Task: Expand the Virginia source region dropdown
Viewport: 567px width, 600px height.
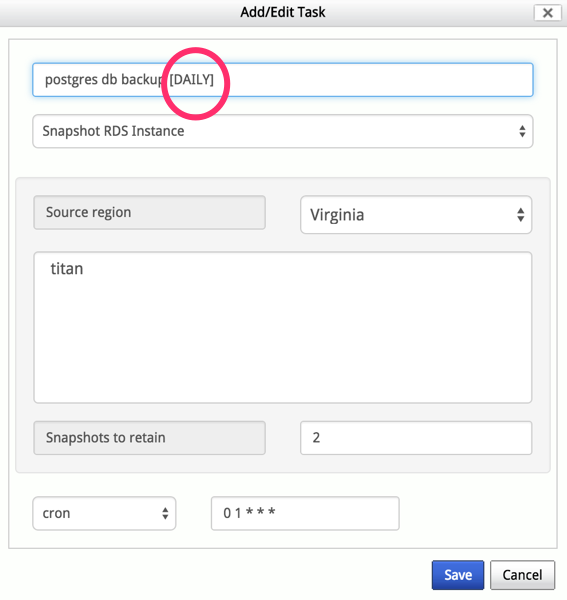Action: pyautogui.click(x=416, y=215)
